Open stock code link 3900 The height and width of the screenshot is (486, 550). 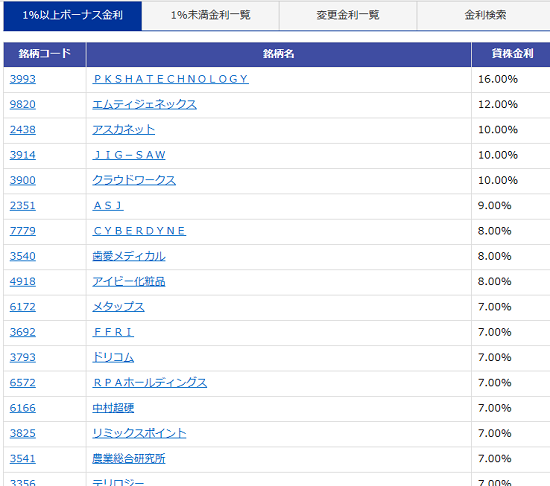[23, 180]
